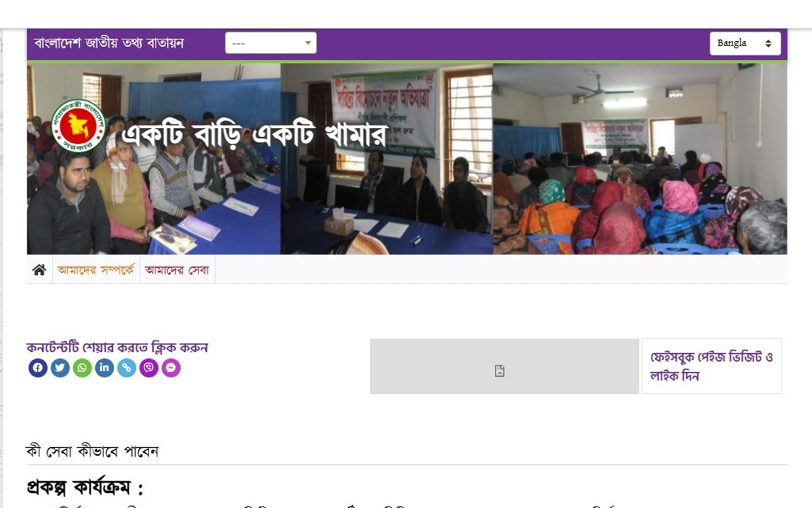
Task: Click the gray broken image placeholder
Action: [504, 366]
